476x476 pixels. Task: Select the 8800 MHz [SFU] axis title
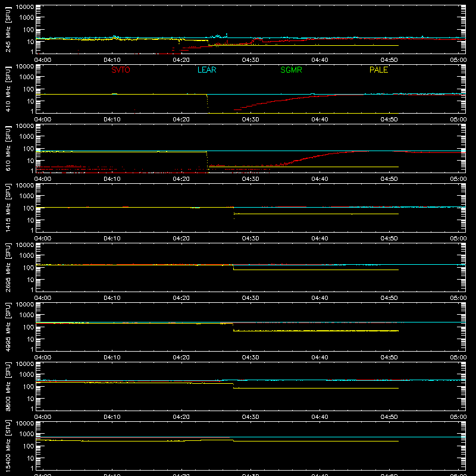click(x=8, y=386)
